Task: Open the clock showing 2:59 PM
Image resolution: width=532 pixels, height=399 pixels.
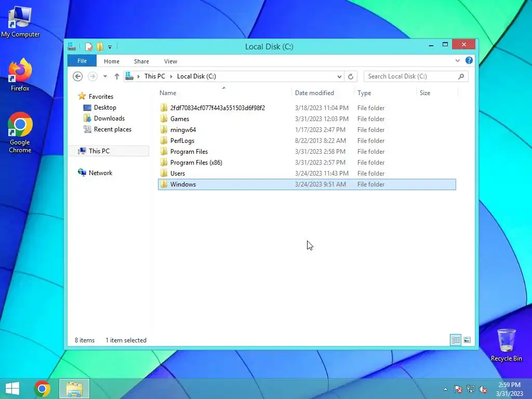Action: [x=509, y=389]
